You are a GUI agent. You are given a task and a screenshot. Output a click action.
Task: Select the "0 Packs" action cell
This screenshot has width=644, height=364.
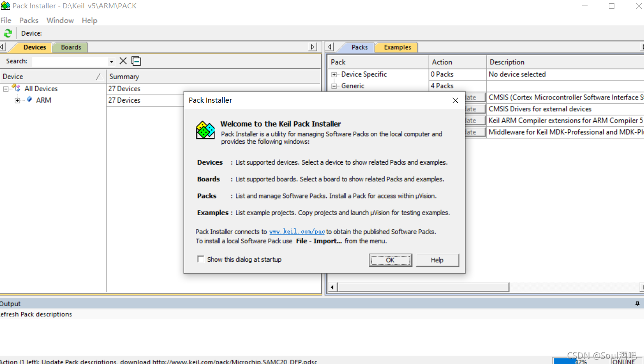(458, 74)
